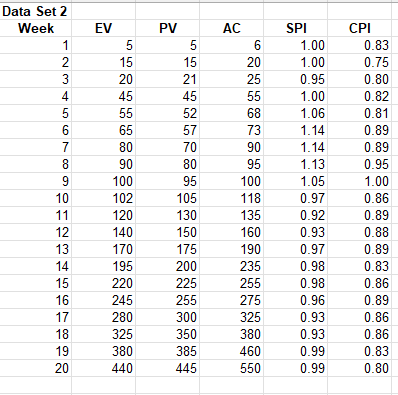The width and height of the screenshot is (398, 395).
Task: Select the week 2 AC value 20
Action: [x=231, y=62]
